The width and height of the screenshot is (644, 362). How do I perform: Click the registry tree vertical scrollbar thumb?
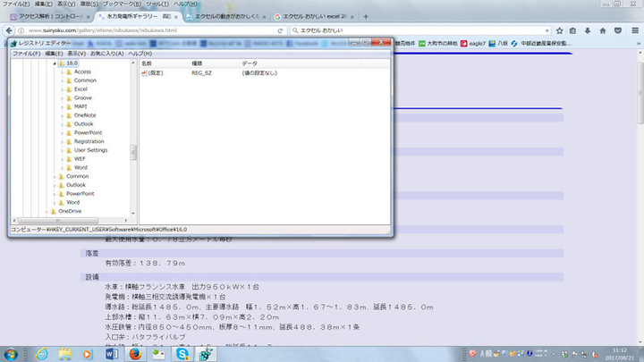tap(134, 152)
